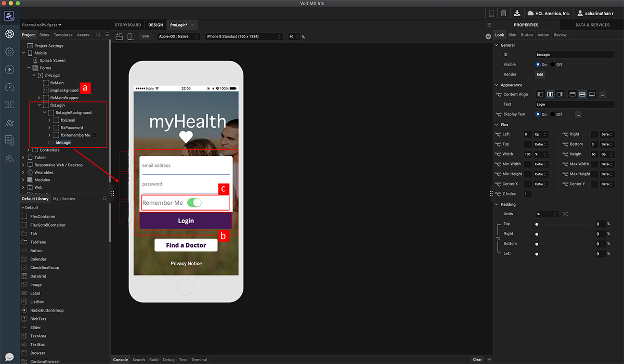Open iPhone 8 Standard device dropdown
Viewport: 624px width, 364px height.
tap(244, 37)
